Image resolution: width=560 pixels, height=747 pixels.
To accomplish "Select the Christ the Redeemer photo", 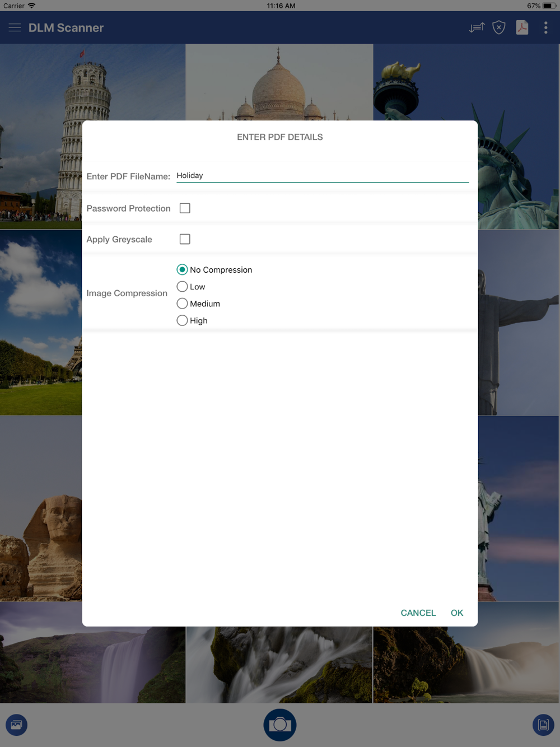I will (x=519, y=323).
